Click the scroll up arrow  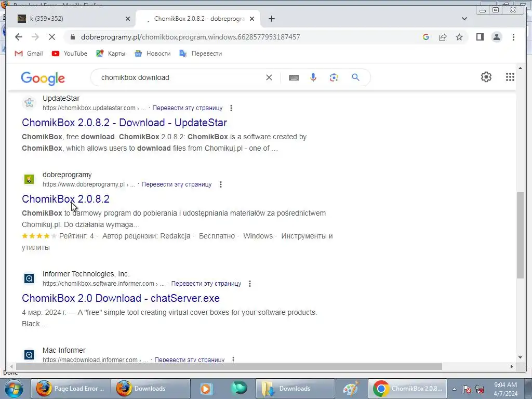[x=520, y=68]
